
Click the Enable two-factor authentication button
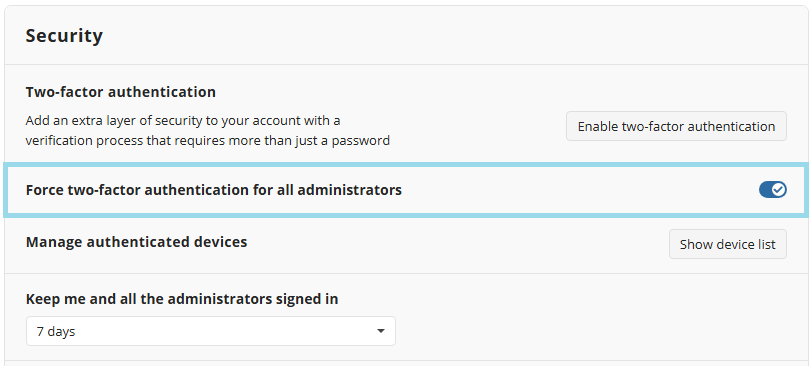coord(676,126)
